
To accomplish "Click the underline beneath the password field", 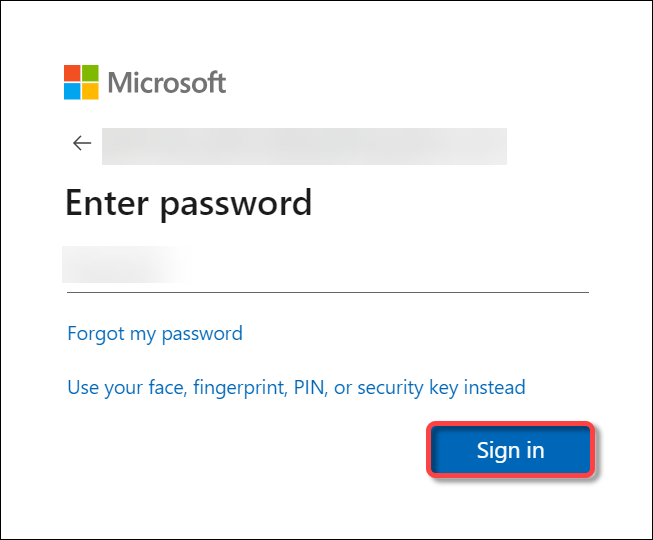I will (x=328, y=292).
